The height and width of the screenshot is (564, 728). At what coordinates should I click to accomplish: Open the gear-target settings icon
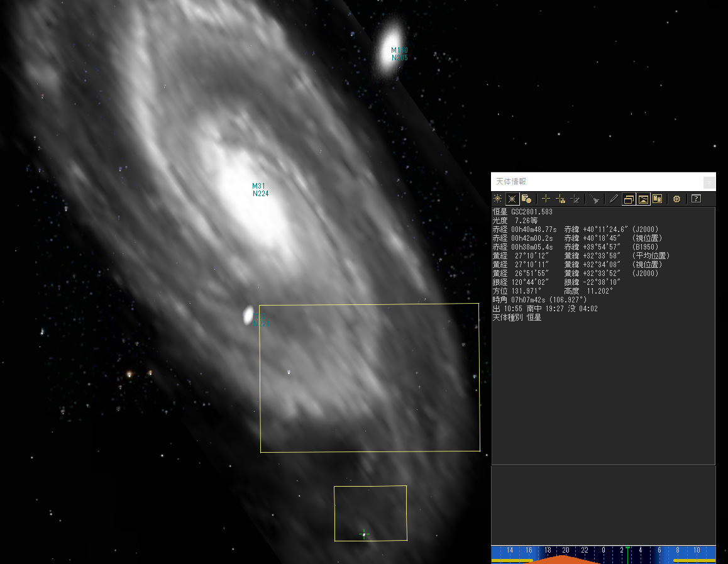[x=677, y=199]
